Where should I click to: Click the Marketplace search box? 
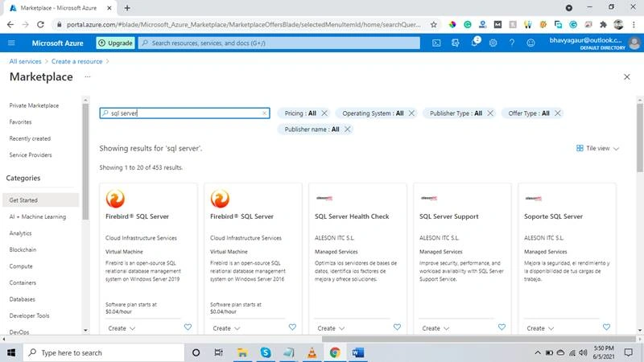point(185,113)
